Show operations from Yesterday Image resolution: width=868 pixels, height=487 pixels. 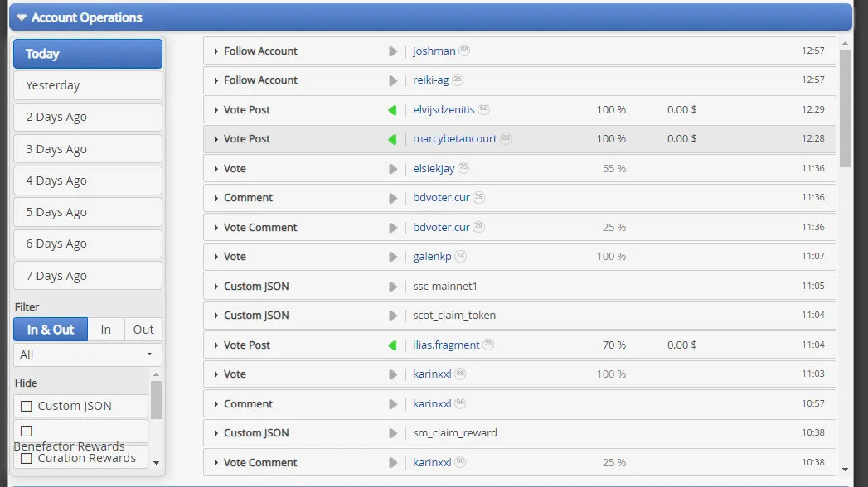pyautogui.click(x=88, y=85)
